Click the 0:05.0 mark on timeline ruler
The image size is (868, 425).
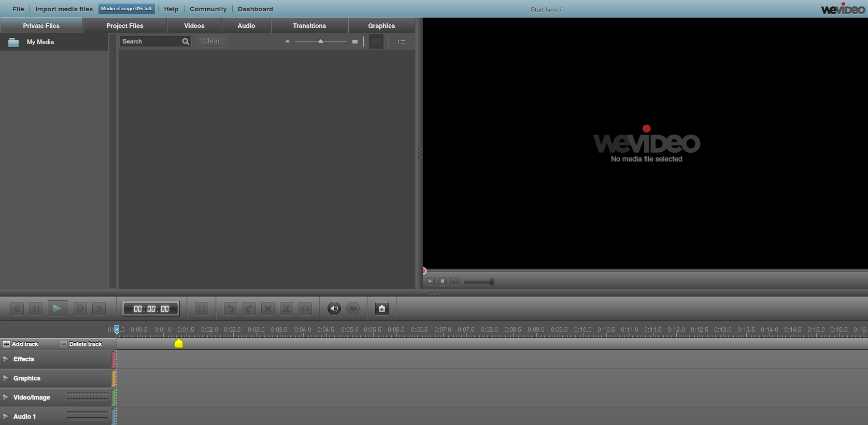pos(350,330)
